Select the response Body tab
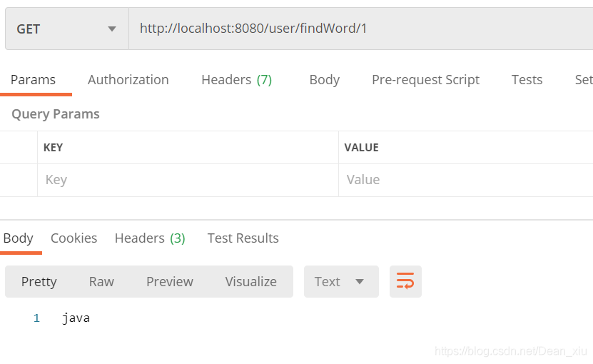 [x=18, y=238]
